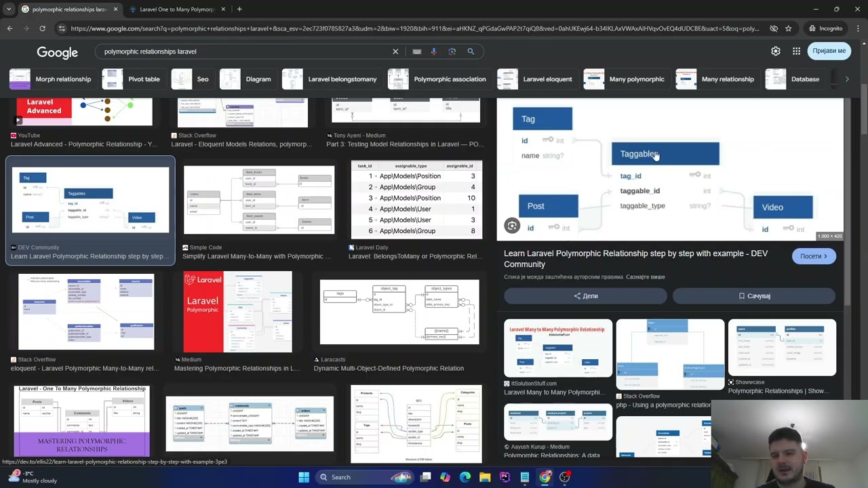The image size is (868, 488).
Task: Open tab search dropdown arrow
Action: [x=9, y=9]
